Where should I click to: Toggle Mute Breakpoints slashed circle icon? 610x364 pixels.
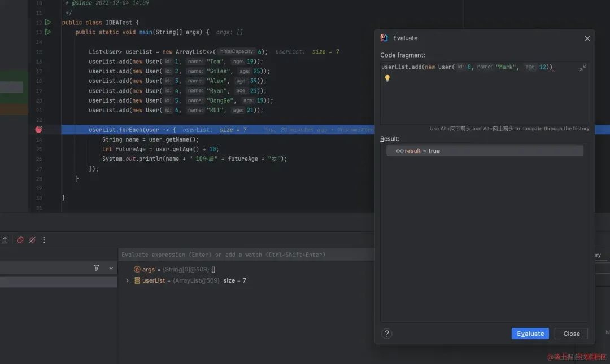click(32, 240)
